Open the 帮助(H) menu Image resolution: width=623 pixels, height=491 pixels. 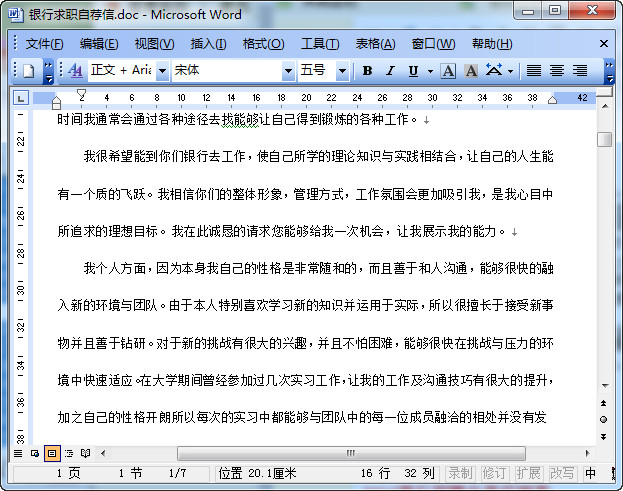[492, 44]
